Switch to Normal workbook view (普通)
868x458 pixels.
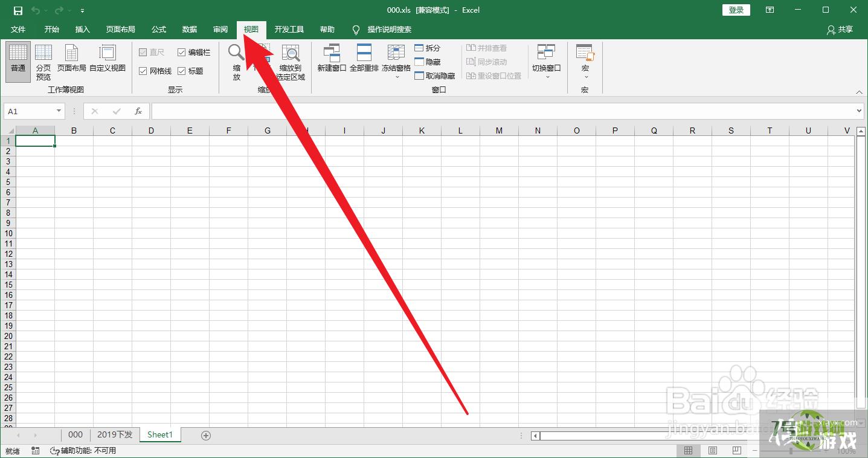pyautogui.click(x=18, y=62)
